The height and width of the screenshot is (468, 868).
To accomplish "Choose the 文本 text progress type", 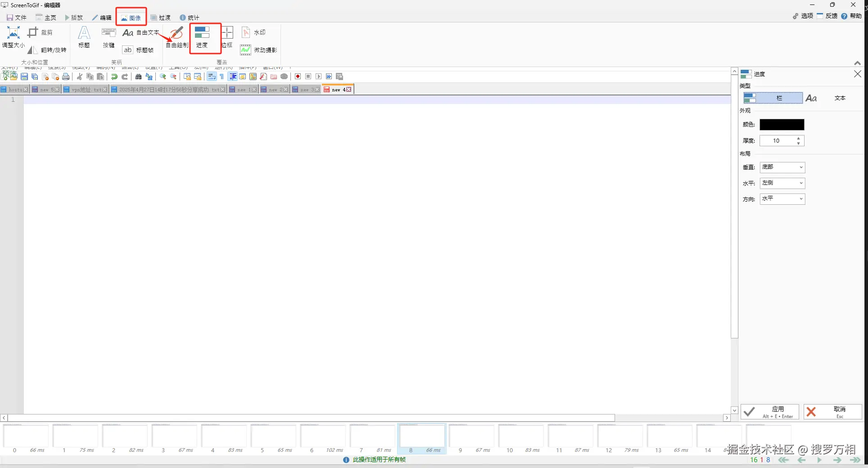I will point(833,98).
